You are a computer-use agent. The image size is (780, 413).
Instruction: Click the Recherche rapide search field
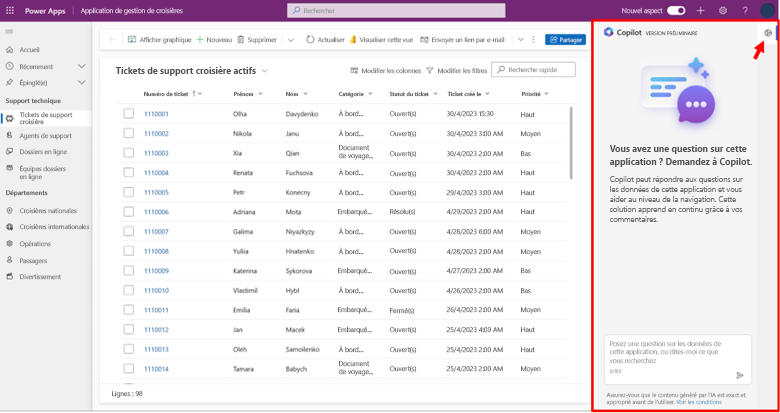[540, 70]
